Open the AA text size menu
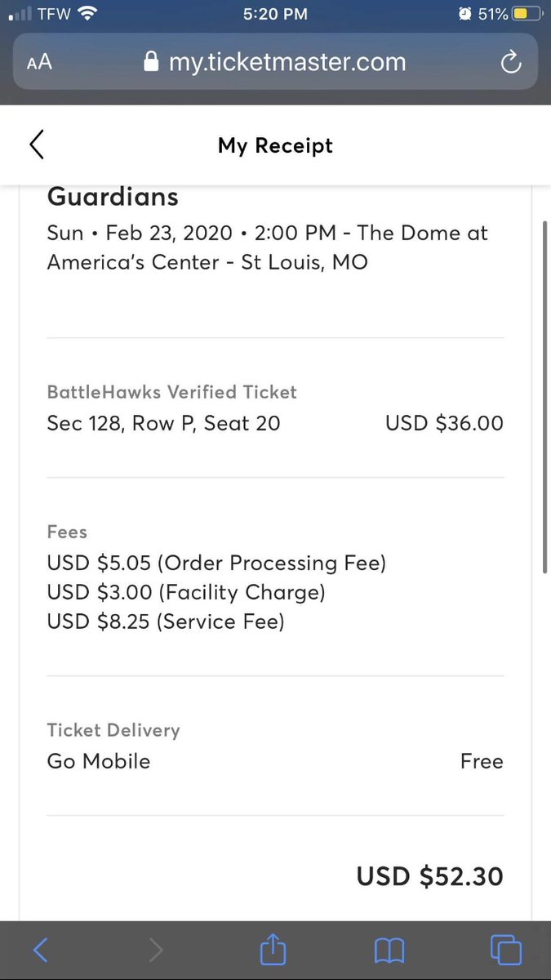This screenshot has width=551, height=980. point(39,62)
